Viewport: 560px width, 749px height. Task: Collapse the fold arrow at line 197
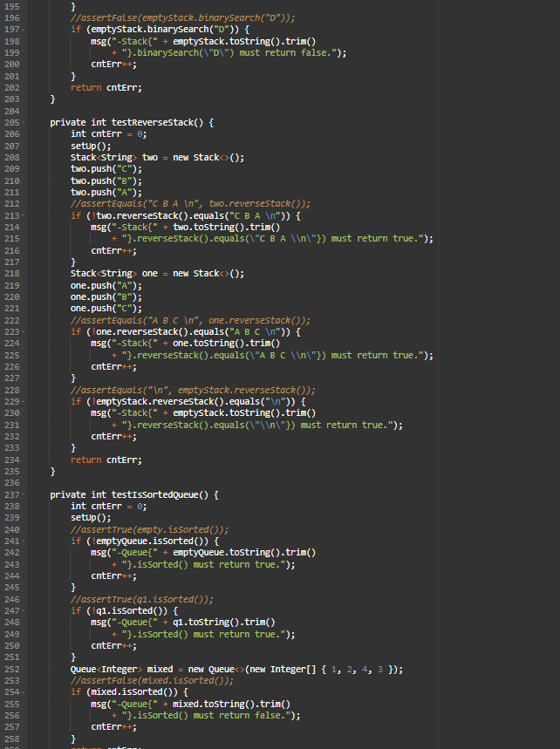pos(24,30)
